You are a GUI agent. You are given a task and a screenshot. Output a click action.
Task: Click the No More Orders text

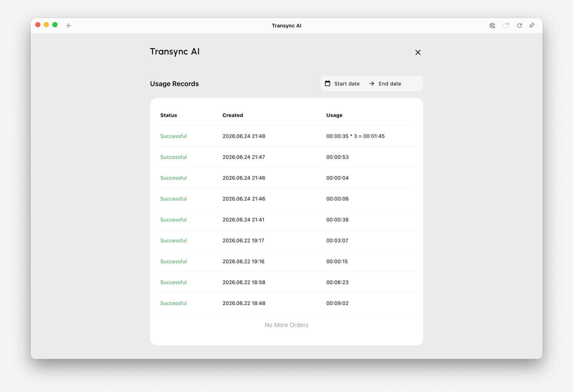[286, 325]
